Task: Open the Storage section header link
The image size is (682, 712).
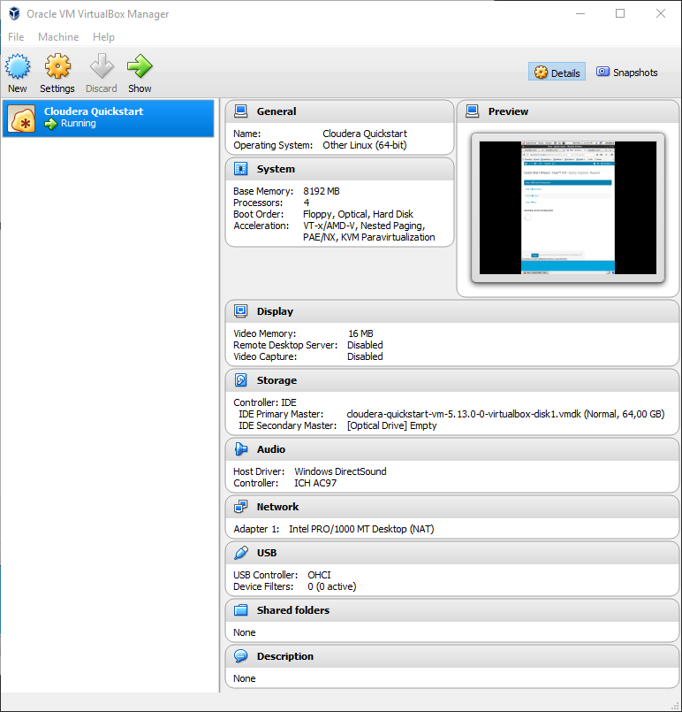Action: (x=277, y=381)
